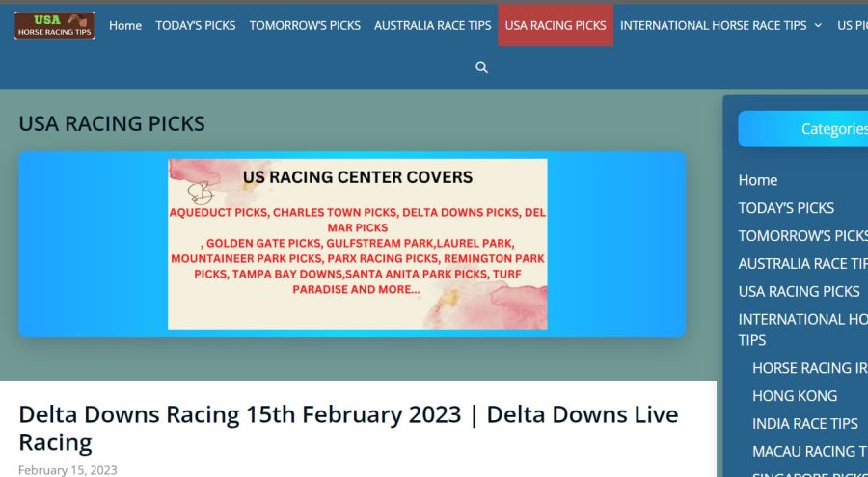868x477 pixels.
Task: Click the Categories sidebar header
Action: [x=803, y=129]
